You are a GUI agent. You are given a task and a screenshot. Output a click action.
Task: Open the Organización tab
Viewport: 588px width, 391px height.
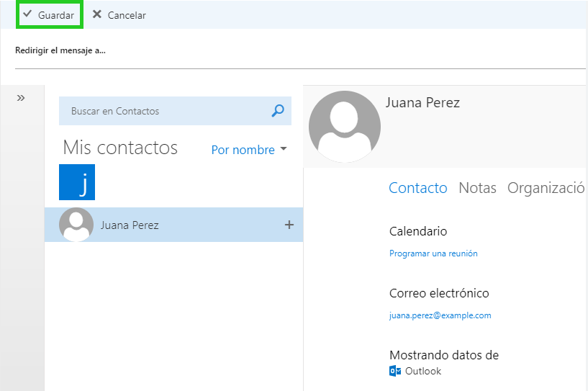(x=546, y=188)
